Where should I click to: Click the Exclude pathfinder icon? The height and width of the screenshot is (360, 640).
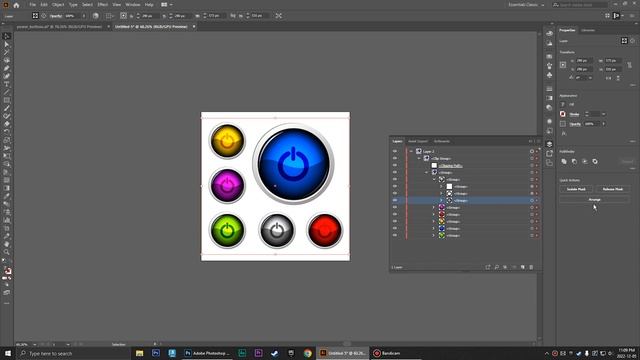595,161
